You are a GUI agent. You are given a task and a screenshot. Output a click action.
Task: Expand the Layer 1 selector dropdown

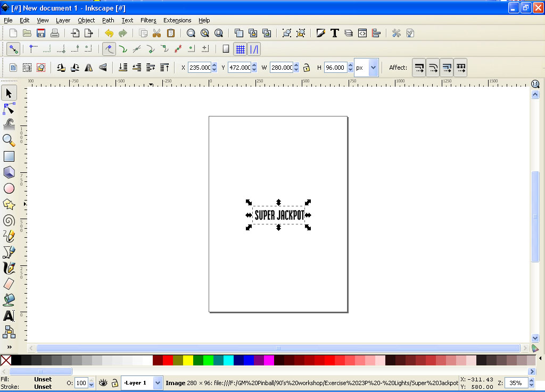point(158,382)
